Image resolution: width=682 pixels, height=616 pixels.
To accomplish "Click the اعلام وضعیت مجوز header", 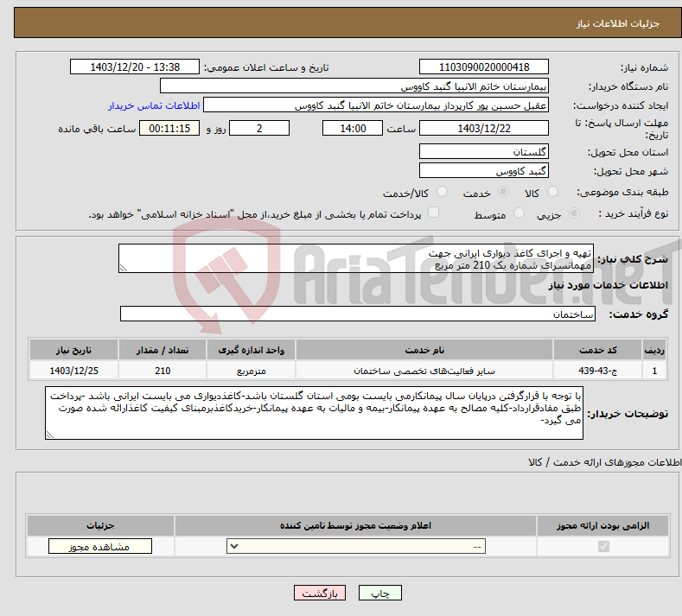I will coord(355,525).
